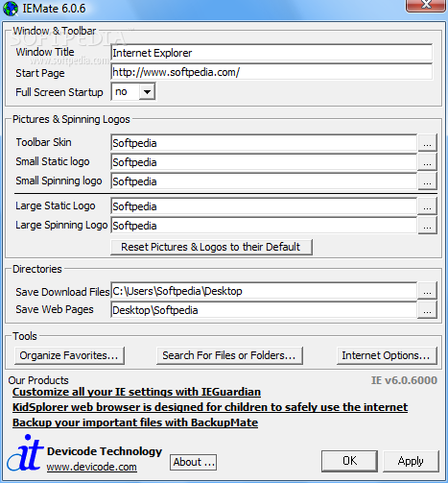Click the 'Small Spinning logo' label
Screen dimensions: 448x483
click(59, 181)
